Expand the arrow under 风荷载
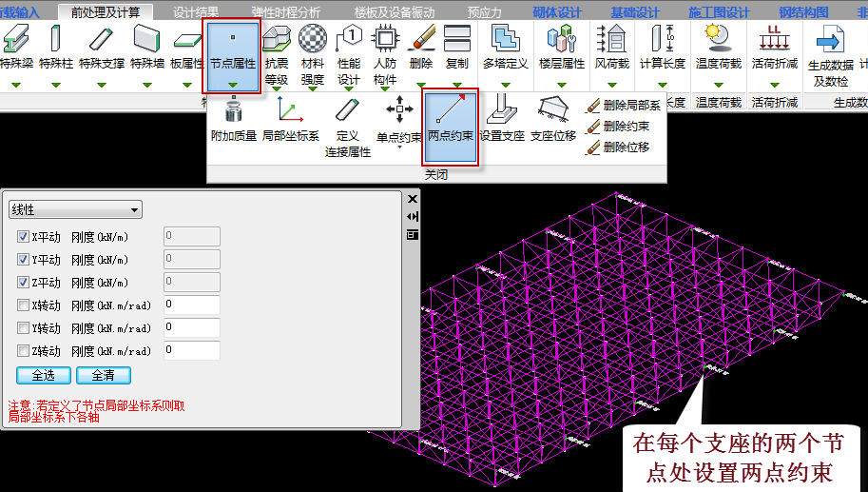Image resolution: width=868 pixels, height=492 pixels. click(611, 85)
